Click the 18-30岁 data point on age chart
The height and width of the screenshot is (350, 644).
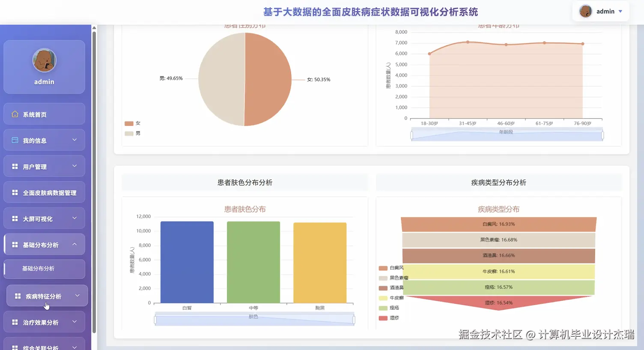tap(429, 54)
